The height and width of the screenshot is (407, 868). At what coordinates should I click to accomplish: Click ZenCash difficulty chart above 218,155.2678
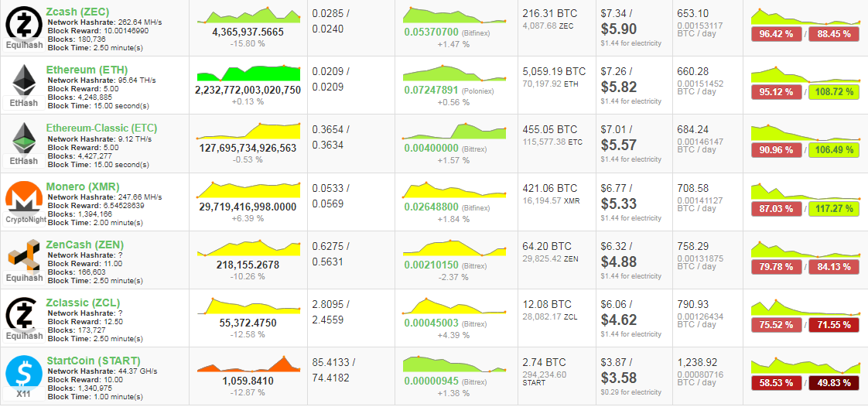[x=248, y=248]
